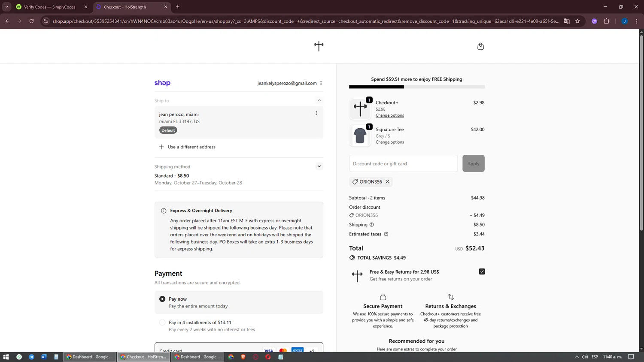Open Telegram from the taskbar

click(31, 357)
